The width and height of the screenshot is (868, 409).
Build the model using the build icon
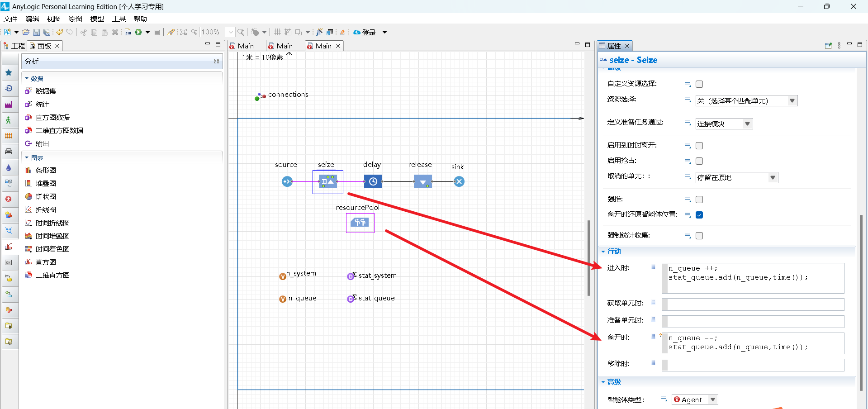point(128,32)
